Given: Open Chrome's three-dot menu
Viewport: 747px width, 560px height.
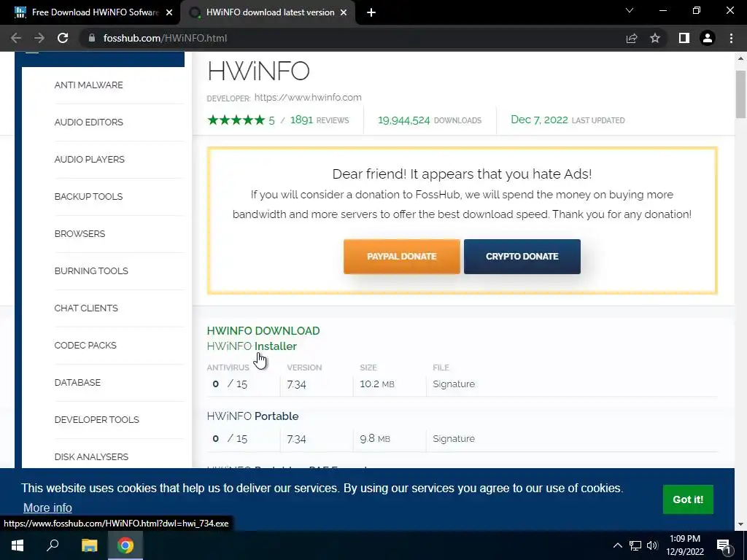Looking at the screenshot, I should click(731, 38).
